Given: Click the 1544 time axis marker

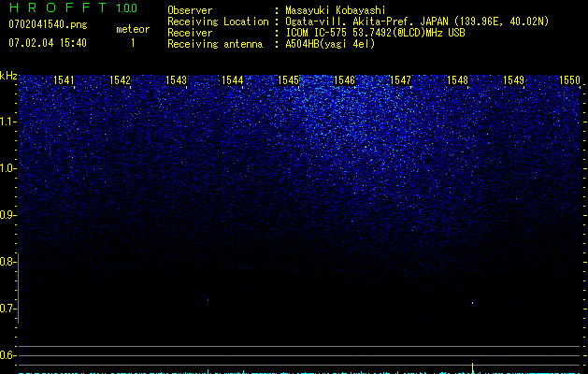Looking at the screenshot, I should click(232, 80).
